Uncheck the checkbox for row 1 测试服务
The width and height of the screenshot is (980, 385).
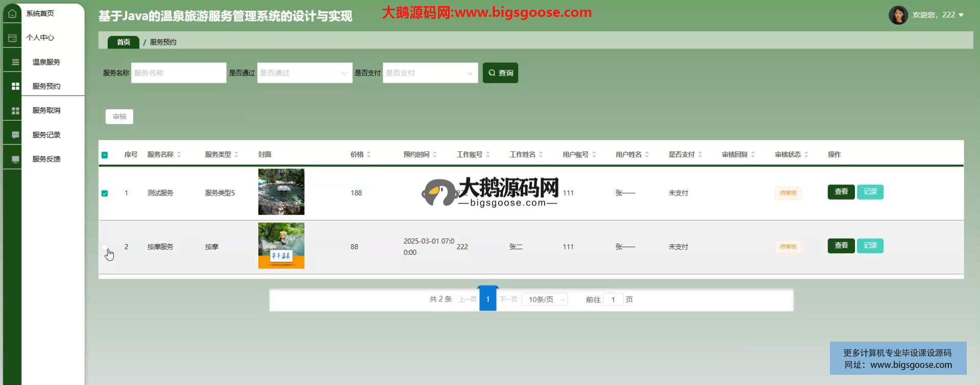coord(105,194)
